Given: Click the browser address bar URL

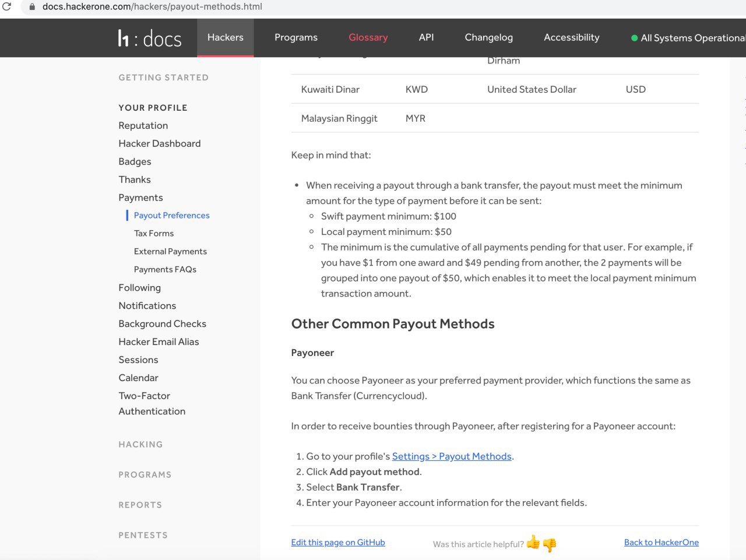Looking at the screenshot, I should click(152, 7).
